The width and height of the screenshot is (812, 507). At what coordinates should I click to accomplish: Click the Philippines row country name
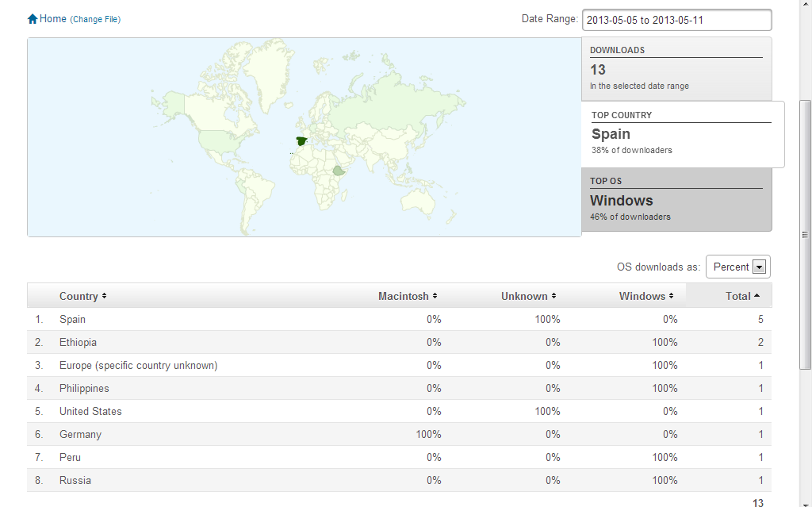click(84, 388)
